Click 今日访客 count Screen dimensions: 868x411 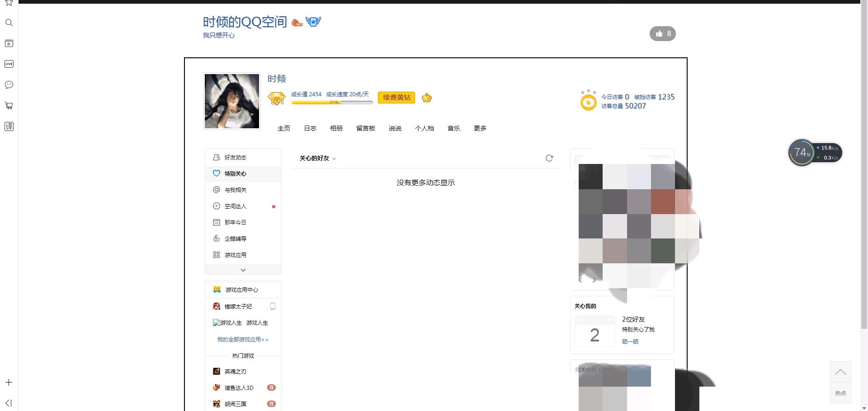(615, 97)
